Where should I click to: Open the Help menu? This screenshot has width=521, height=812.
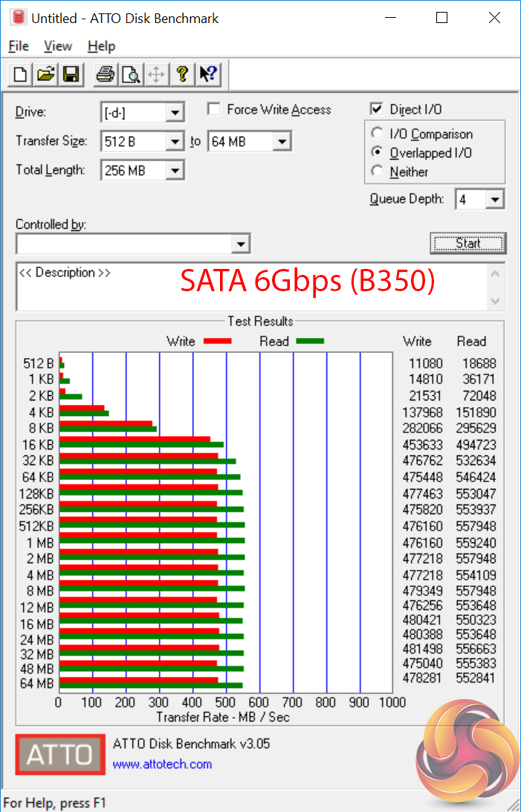point(101,46)
